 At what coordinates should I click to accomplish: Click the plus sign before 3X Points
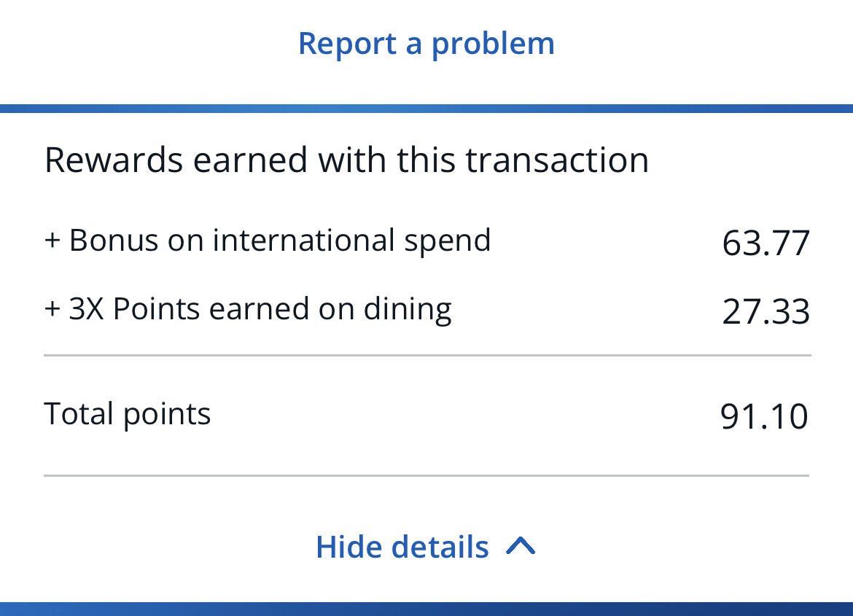52,308
